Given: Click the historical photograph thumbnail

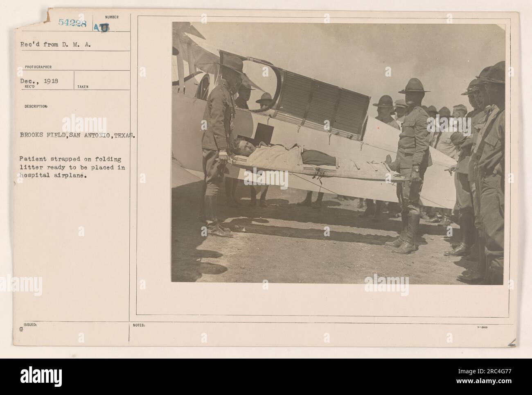Looking at the screenshot, I should (338, 152).
